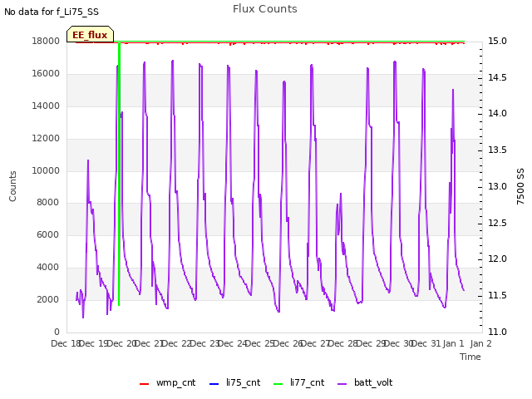This screenshot has height=399, width=532.
Task: Click the green li77_cnt vertical spike
Action: point(119,173)
